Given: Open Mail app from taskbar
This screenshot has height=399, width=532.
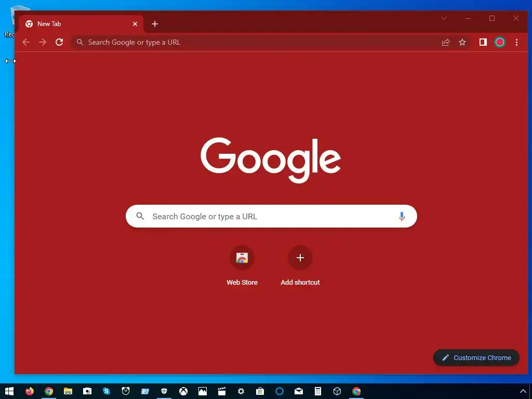Looking at the screenshot, I should click(x=299, y=391).
